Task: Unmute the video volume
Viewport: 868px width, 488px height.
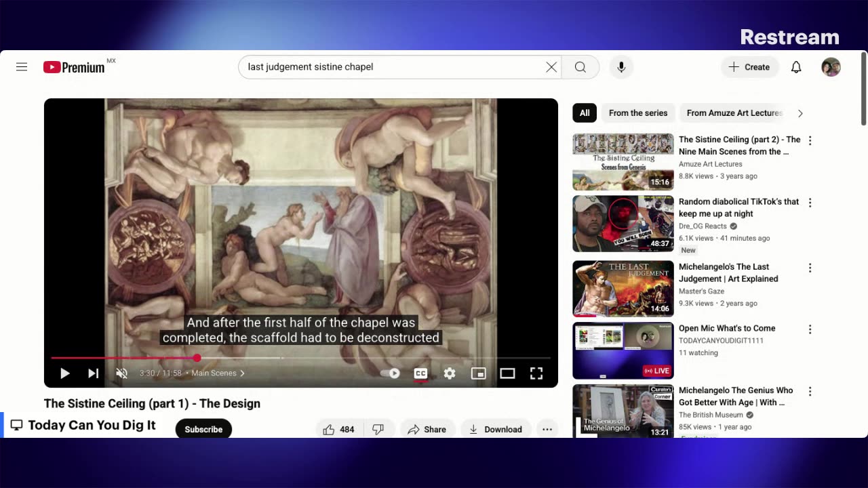Action: (121, 373)
